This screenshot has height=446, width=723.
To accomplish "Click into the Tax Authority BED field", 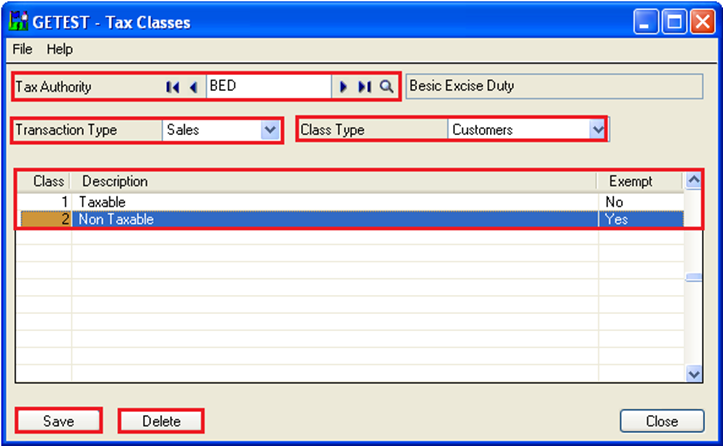I will pos(269,86).
